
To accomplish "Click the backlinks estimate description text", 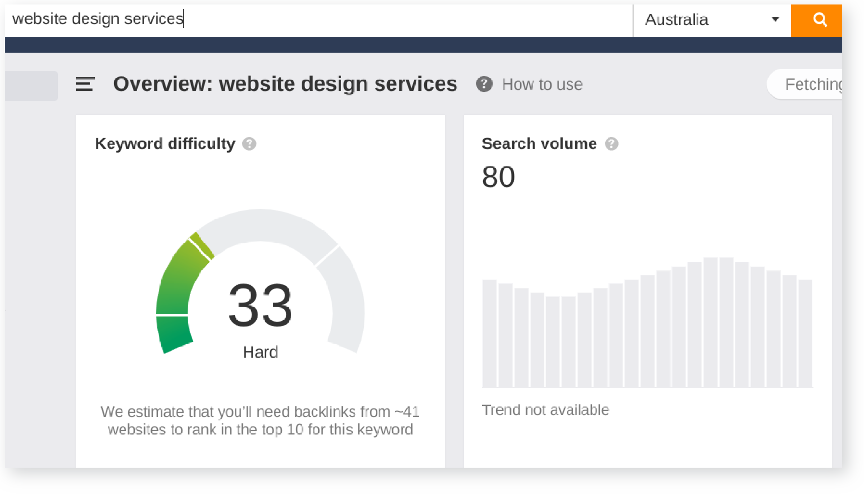I will click(x=260, y=420).
